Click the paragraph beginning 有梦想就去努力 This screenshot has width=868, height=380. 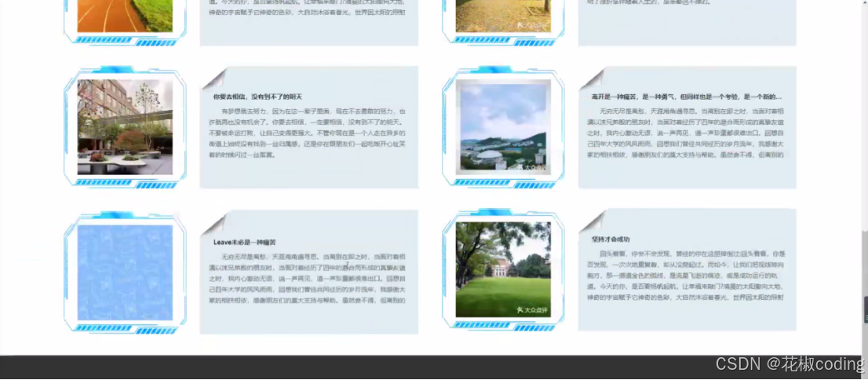[x=307, y=133]
